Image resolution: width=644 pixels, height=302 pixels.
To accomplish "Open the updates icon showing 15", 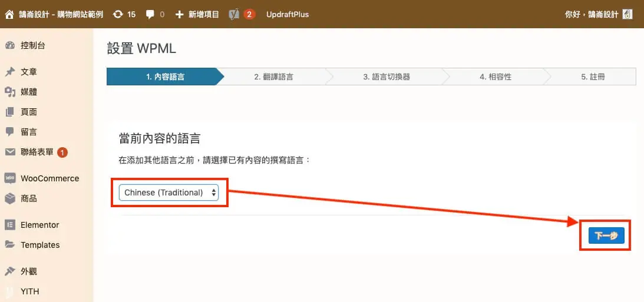I will tap(118, 14).
